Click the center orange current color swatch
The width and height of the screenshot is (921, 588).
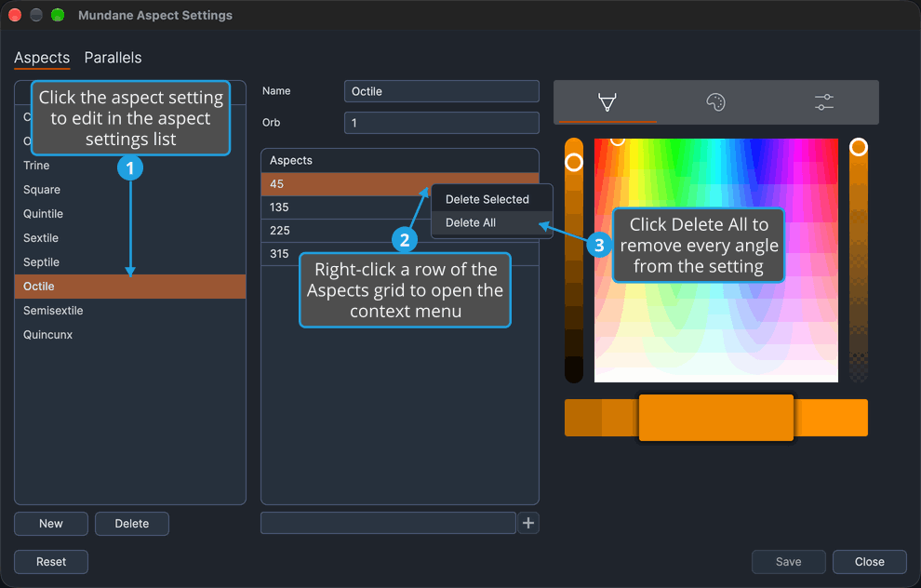716,418
